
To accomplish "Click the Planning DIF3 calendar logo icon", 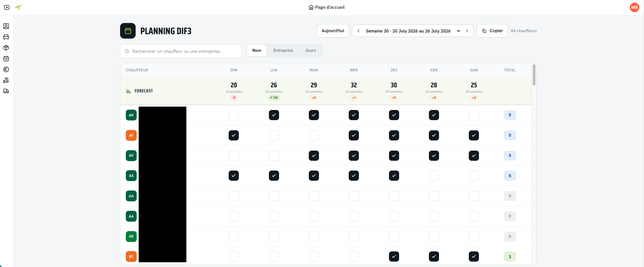I will pyautogui.click(x=128, y=31).
